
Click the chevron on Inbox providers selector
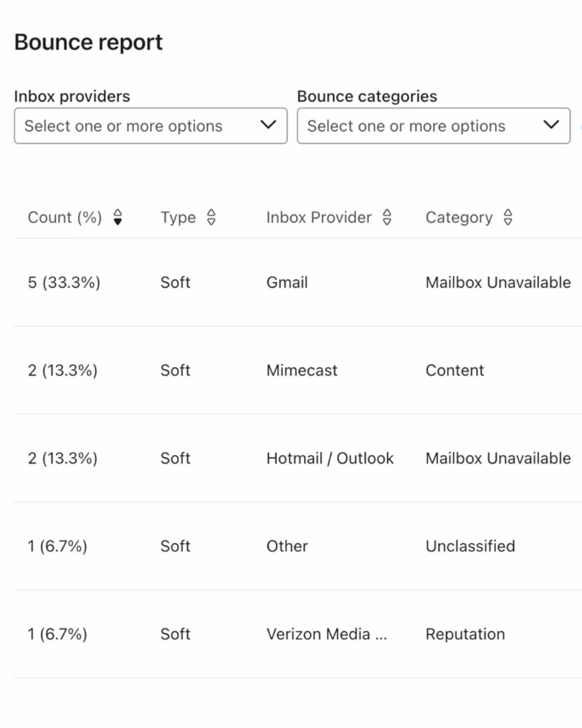click(x=268, y=126)
